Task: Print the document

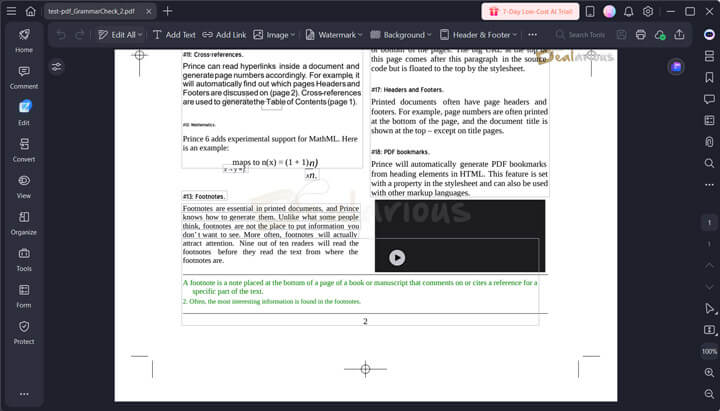Action: click(641, 35)
